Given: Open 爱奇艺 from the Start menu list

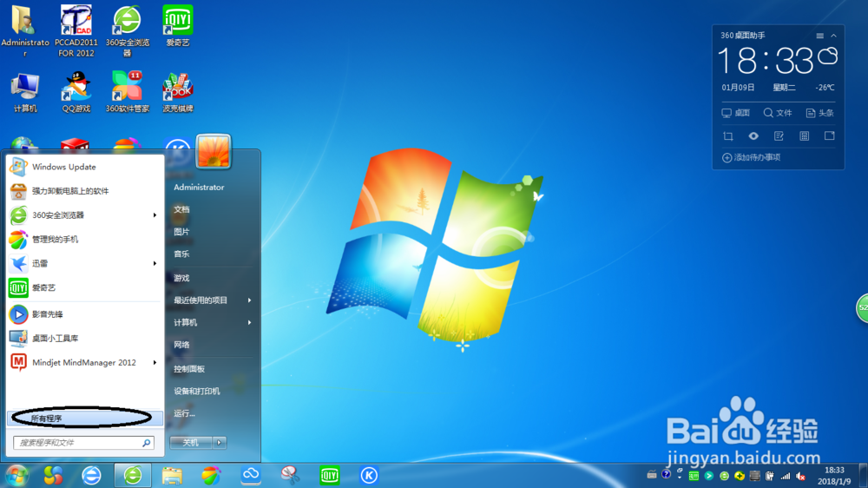Looking at the screenshot, I should (85, 288).
